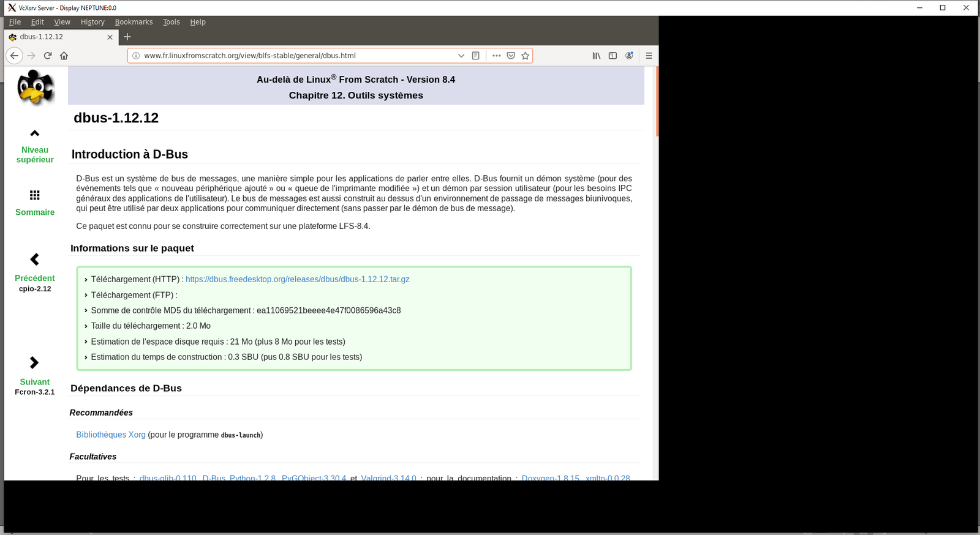Open the address bar history dropdown

pos(461,56)
